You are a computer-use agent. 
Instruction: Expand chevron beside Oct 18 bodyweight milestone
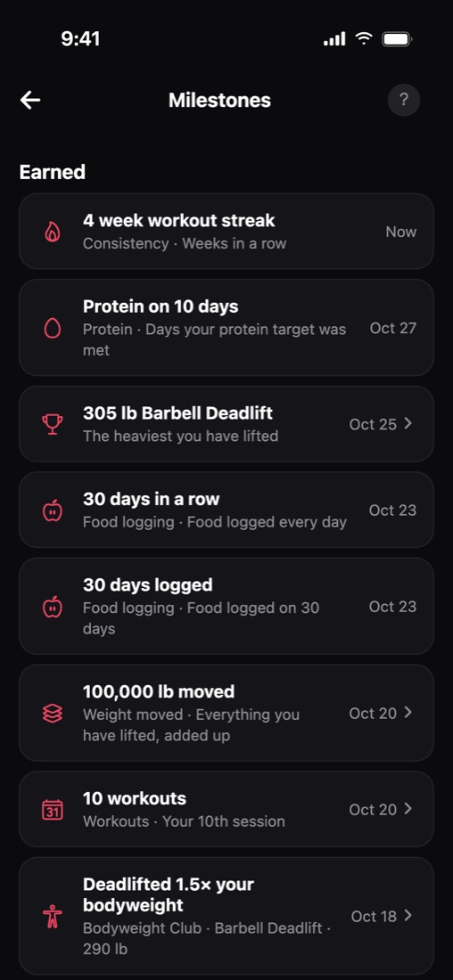[408, 916]
